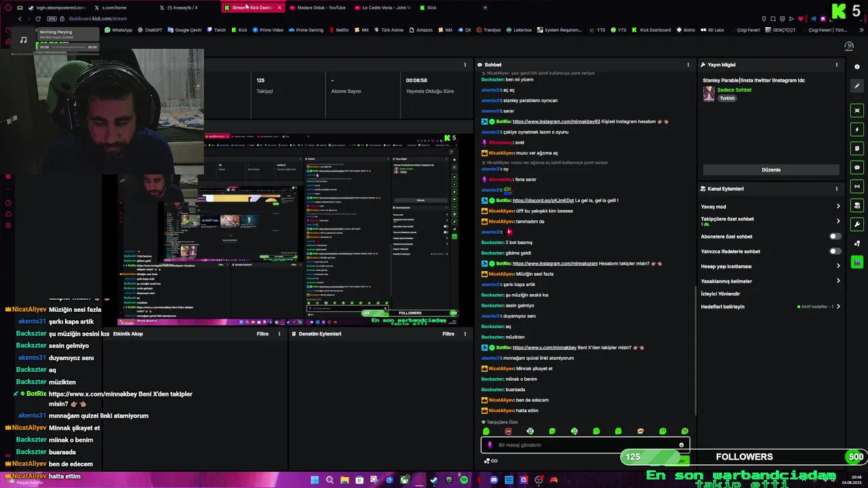
Task: Click the music player progress slider
Action: click(68, 47)
